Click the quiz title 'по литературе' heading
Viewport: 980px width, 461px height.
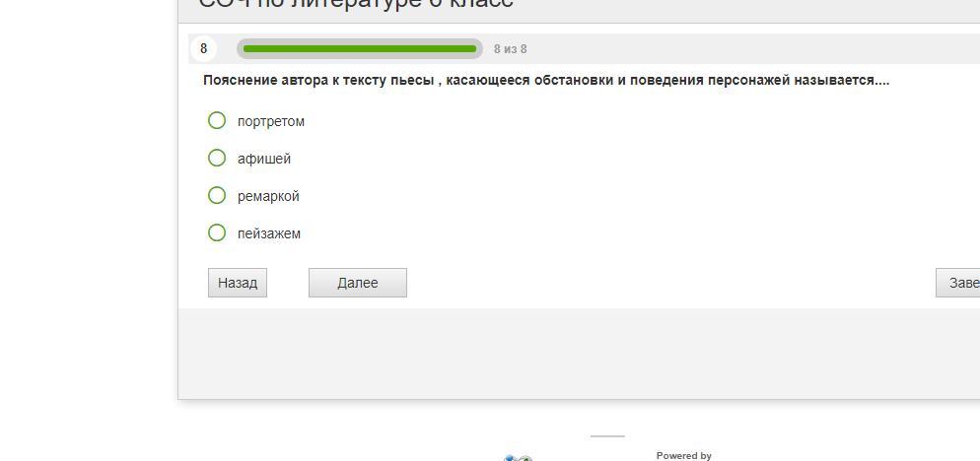(356, 4)
